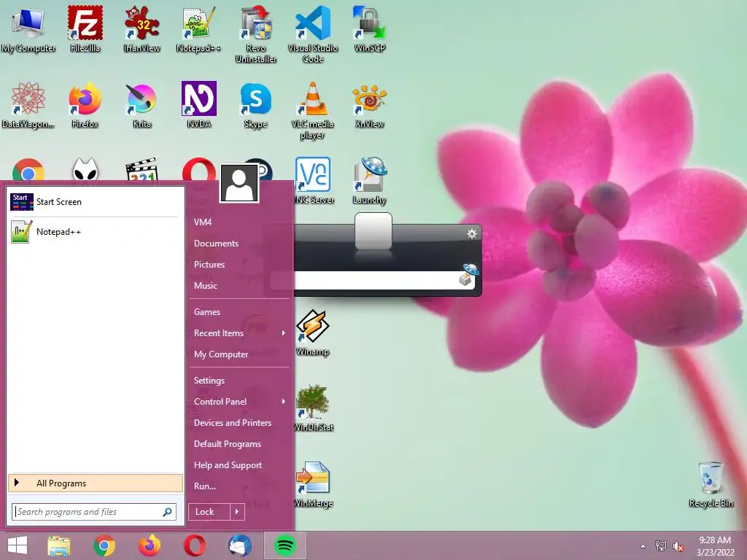Open Start Screen from the Start menu
Screen dimensions: 747x560
pos(96,202)
